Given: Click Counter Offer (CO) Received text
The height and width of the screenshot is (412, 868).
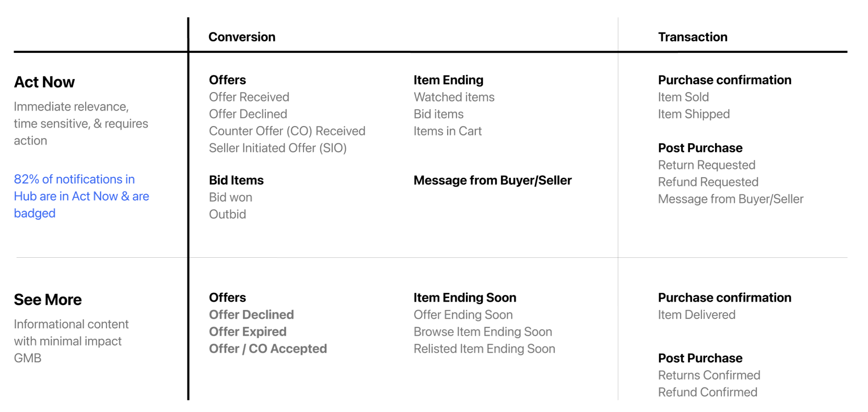Looking at the screenshot, I should tap(287, 131).
